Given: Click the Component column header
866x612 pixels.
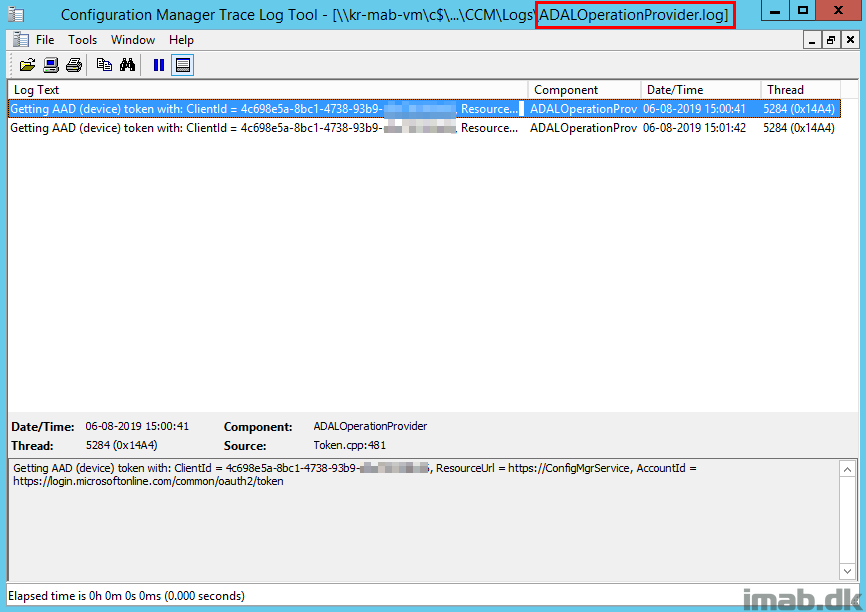Looking at the screenshot, I should coord(584,89).
